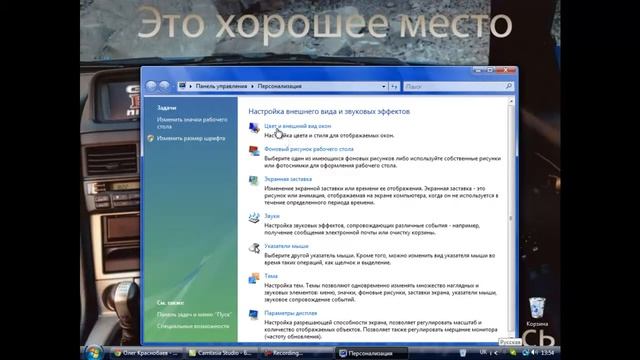
Task: Click 'Панель управления' in the address bar
Action: 221,86
